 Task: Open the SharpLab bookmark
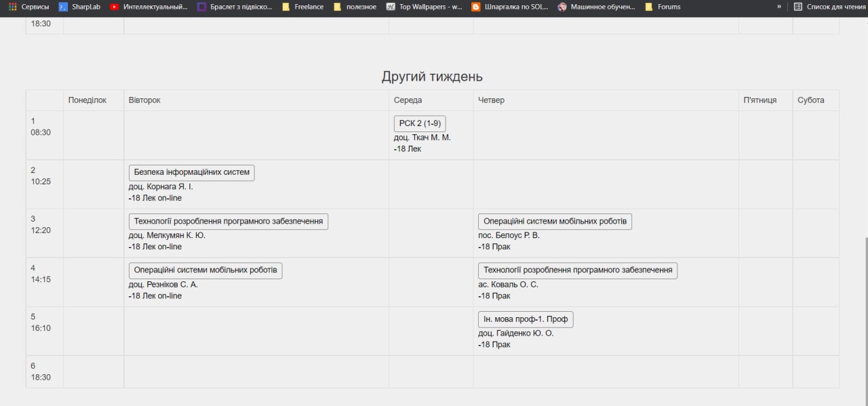coord(79,7)
